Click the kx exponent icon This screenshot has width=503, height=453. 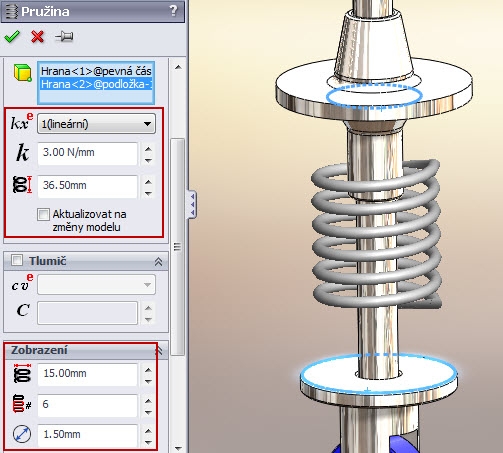[x=22, y=121]
